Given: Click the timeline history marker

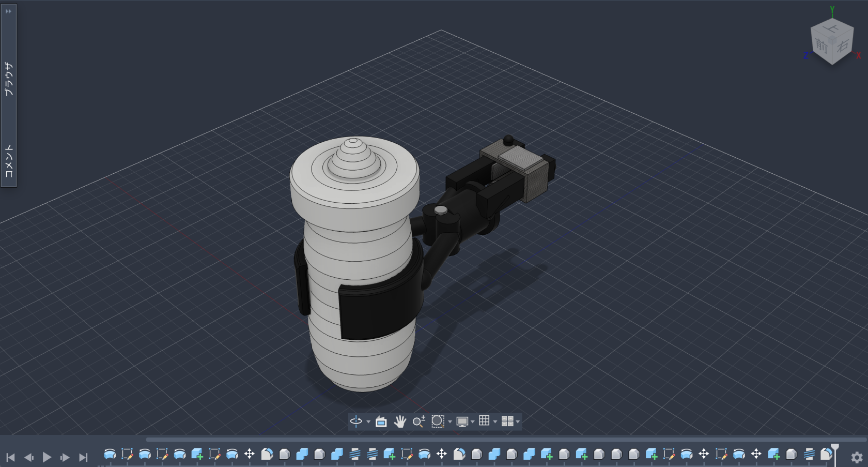Looking at the screenshot, I should (x=835, y=450).
